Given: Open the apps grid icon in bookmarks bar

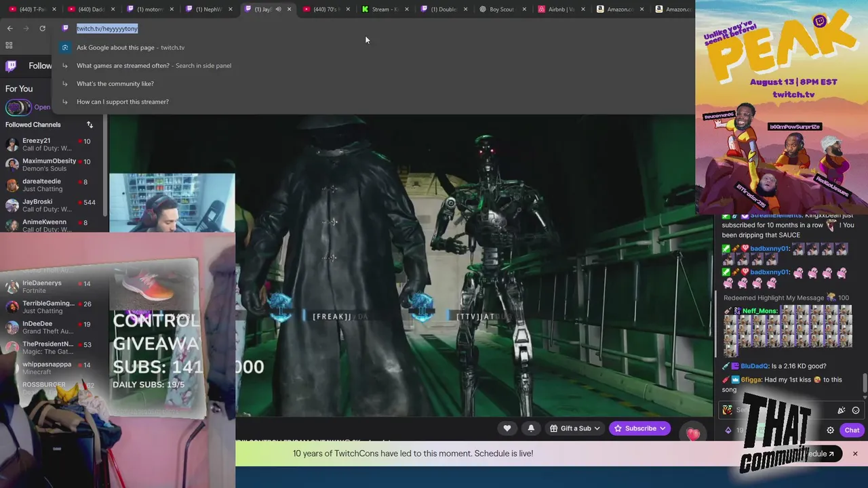Looking at the screenshot, I should pos(9,45).
